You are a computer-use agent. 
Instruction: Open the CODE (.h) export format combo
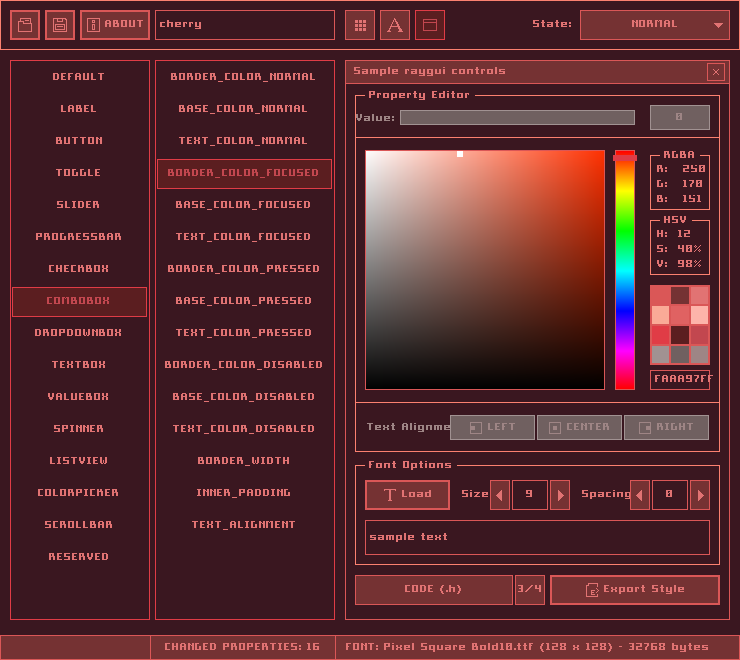[433, 590]
